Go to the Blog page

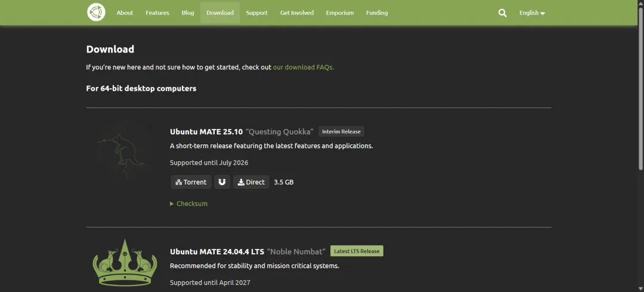[x=188, y=13]
